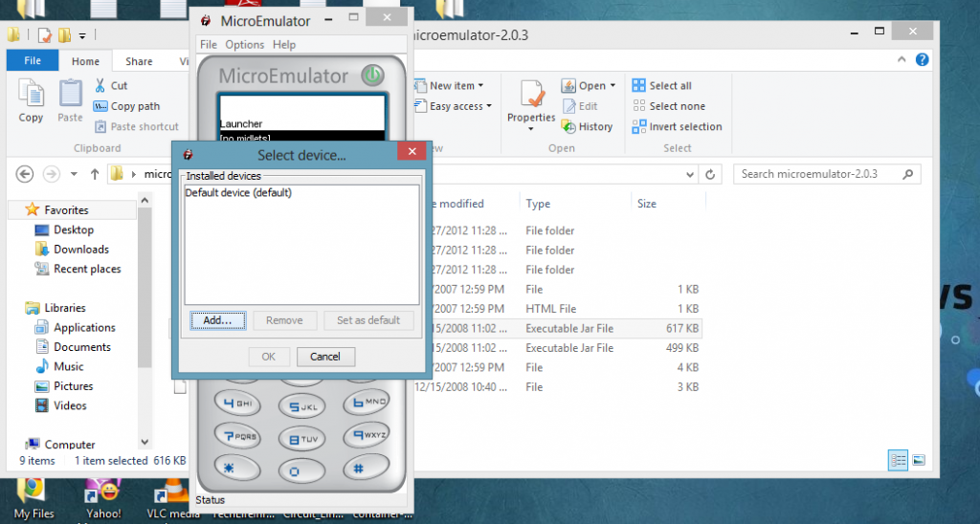Click the Up one level arrow in Explorer
This screenshot has width=980, height=524.
[x=95, y=174]
